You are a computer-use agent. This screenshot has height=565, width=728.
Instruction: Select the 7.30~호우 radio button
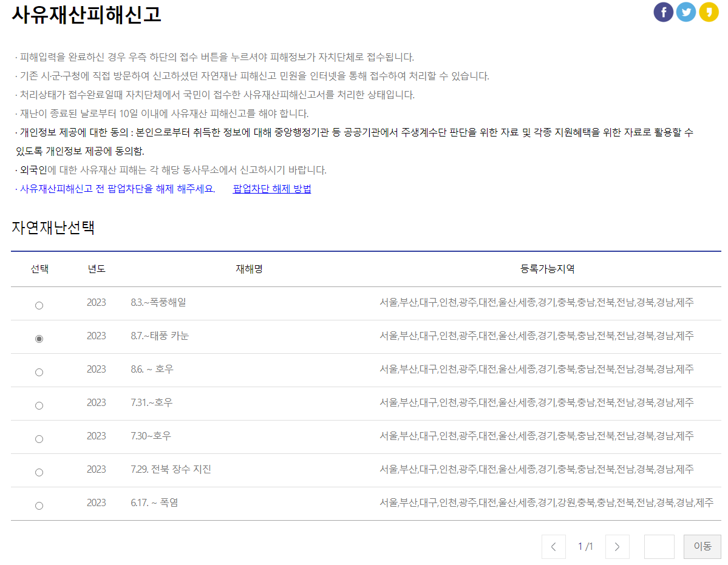click(39, 438)
